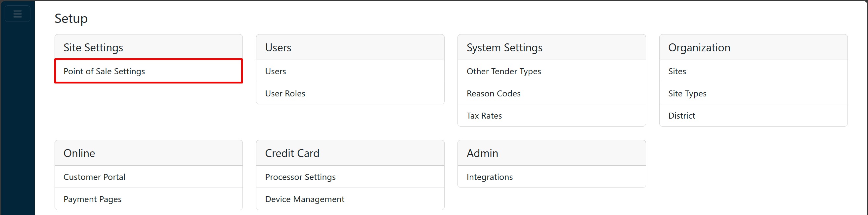Viewport: 868px width, 215px height.
Task: Open the Device Management page
Action: (305, 199)
